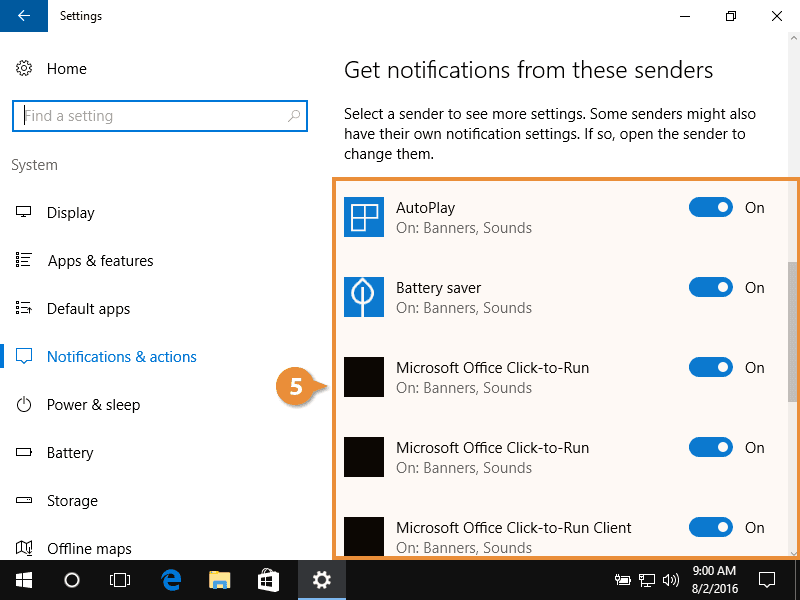Toggle Microsoft Office Click-to-Run Client notifications
The image size is (800, 600).
(711, 527)
